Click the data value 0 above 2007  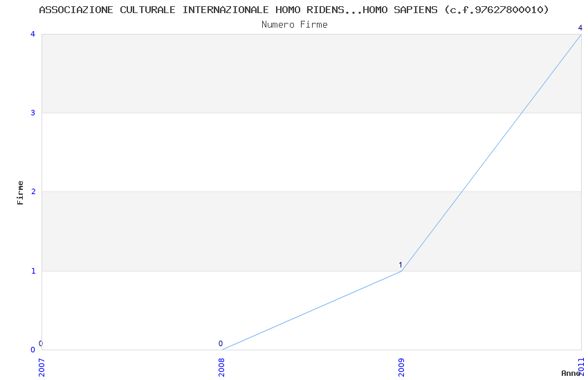(x=41, y=343)
